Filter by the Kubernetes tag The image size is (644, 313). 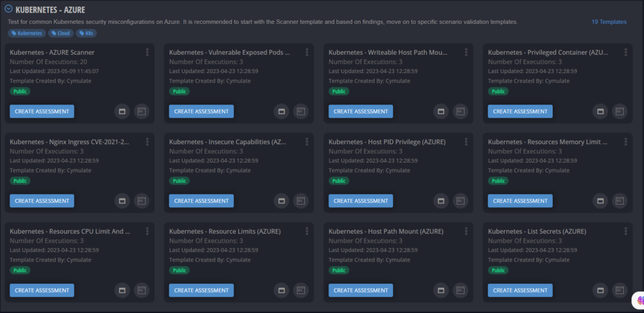click(26, 33)
